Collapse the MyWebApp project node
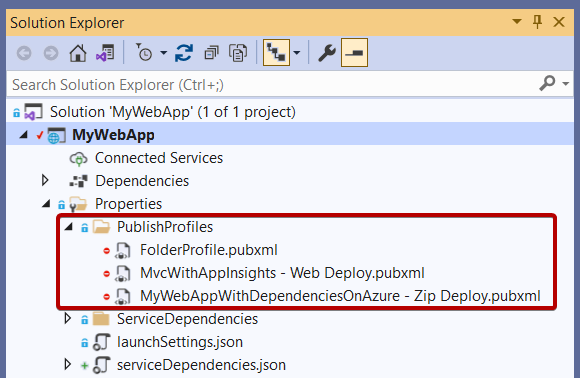The height and width of the screenshot is (378, 580). coord(24,135)
